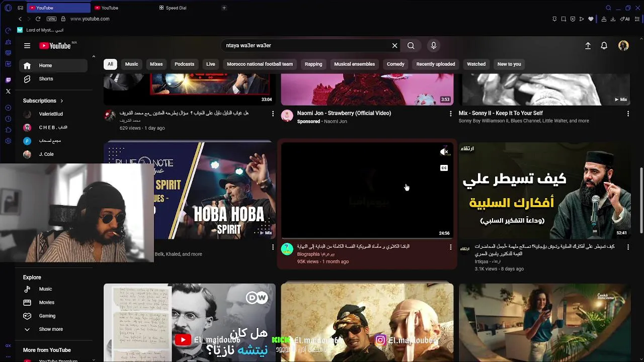Open the DW Nietzsche video thumbnail

point(190,322)
